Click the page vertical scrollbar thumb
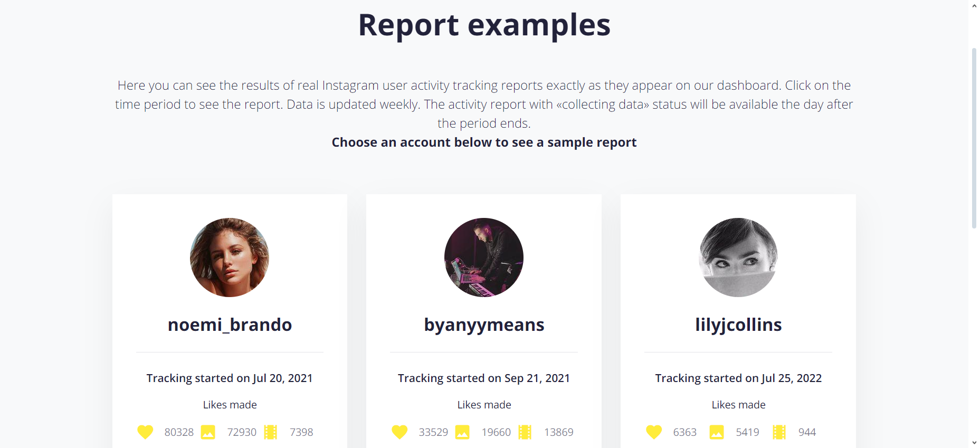The height and width of the screenshot is (448, 980). (974, 138)
